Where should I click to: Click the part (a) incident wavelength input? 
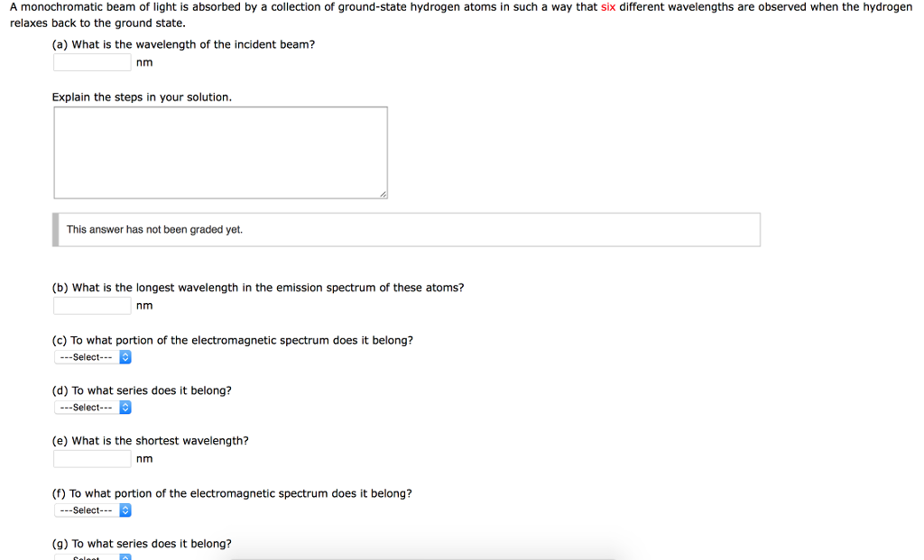92,62
